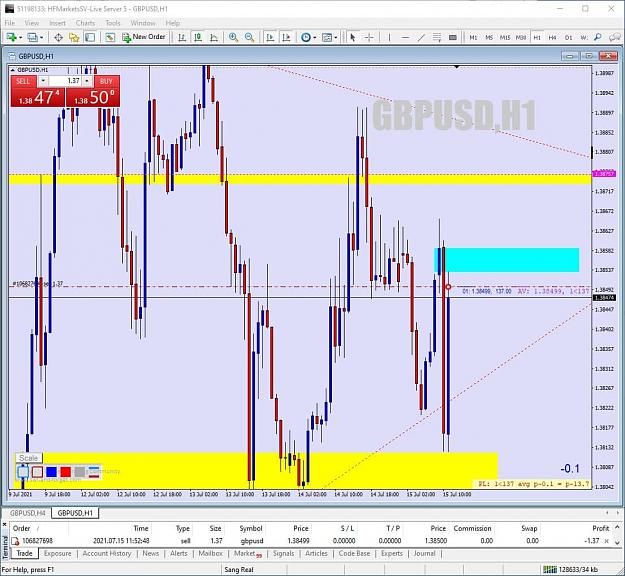Open the Periodicity clock icon

click(306, 37)
